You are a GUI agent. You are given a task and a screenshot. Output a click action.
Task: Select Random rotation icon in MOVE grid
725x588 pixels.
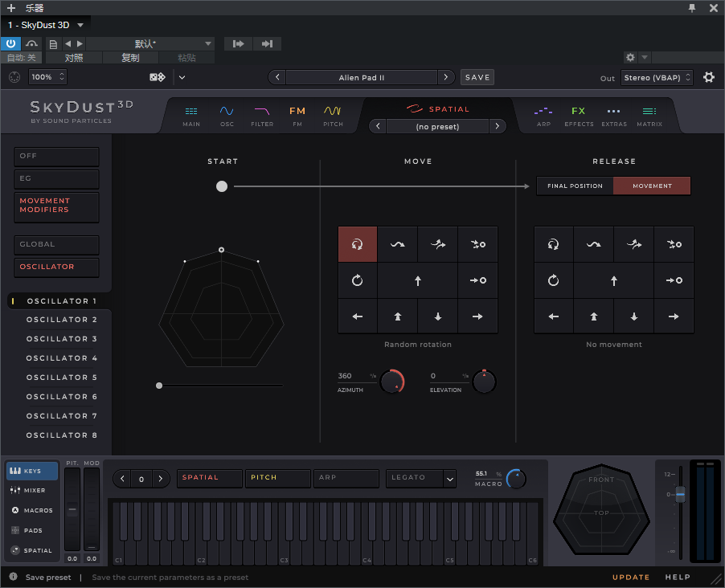tap(358, 244)
